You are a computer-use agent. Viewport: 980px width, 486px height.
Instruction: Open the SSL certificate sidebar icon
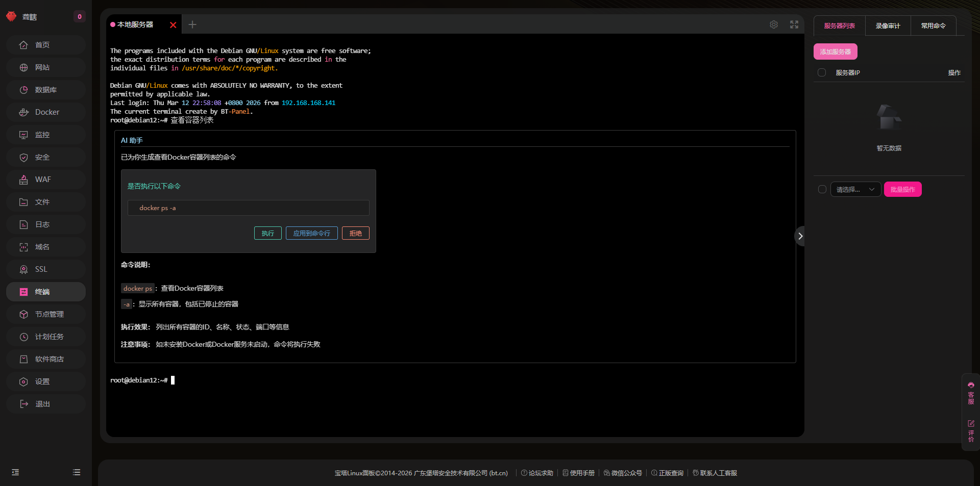pyautogui.click(x=24, y=269)
